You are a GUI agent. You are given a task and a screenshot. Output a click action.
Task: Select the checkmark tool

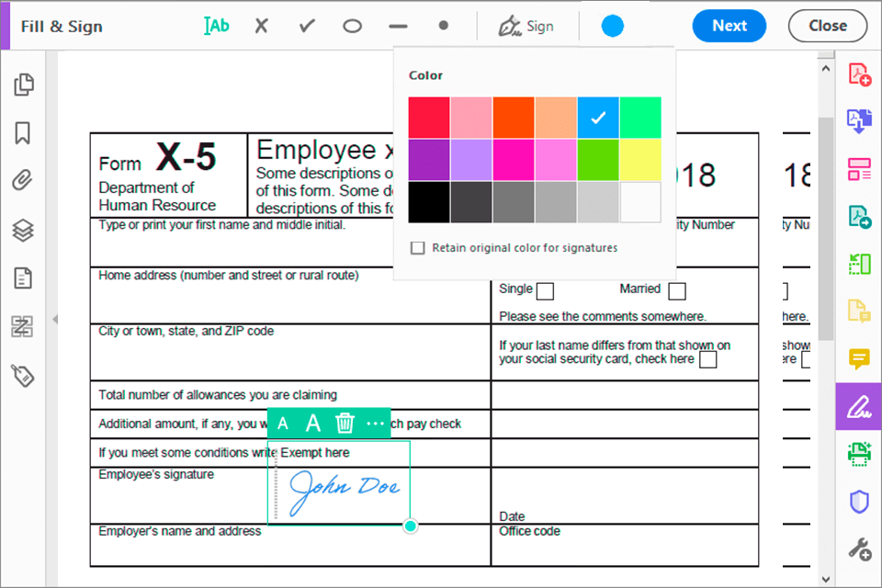pos(307,26)
